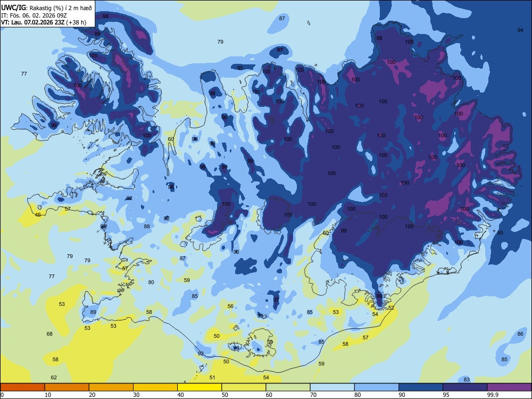The width and height of the screenshot is (532, 399).
Task: Click the '88' humidity value on the map
Action: 147,226
